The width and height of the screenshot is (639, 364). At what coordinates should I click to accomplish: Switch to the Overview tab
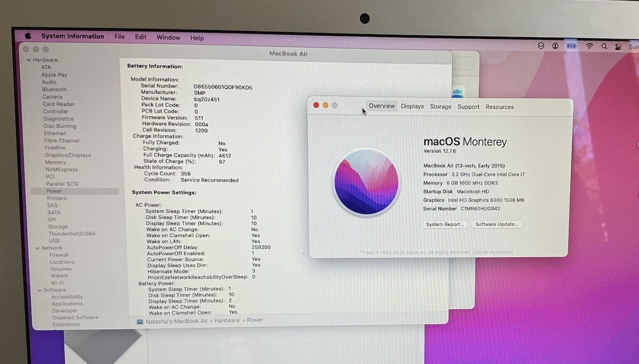(x=382, y=106)
